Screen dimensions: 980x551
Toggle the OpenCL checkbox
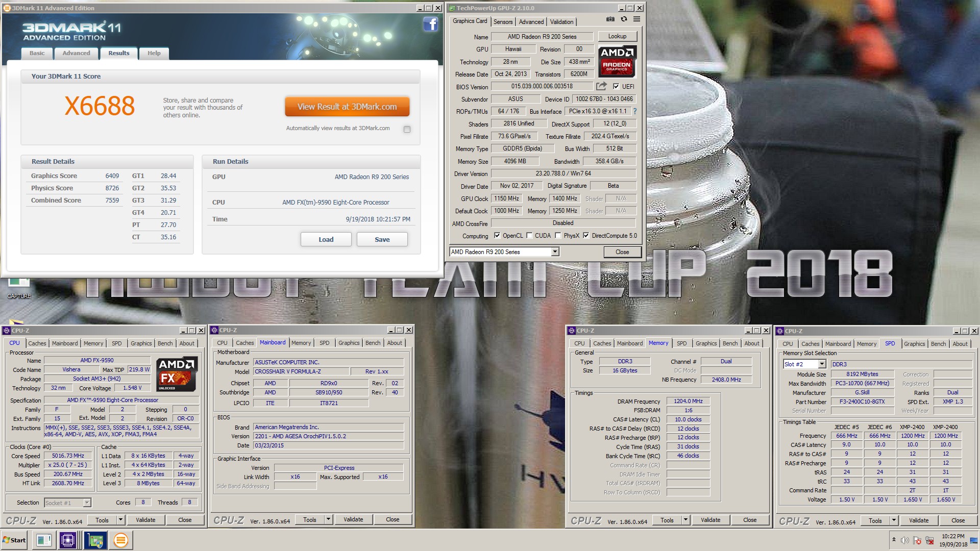coord(497,236)
